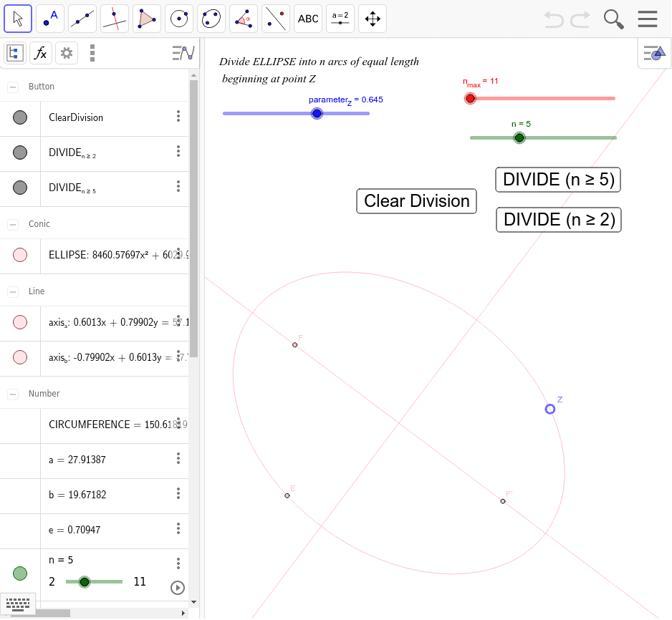Click the Algebra horizontal scrollbar thumb
672x620 pixels.
tap(40, 613)
